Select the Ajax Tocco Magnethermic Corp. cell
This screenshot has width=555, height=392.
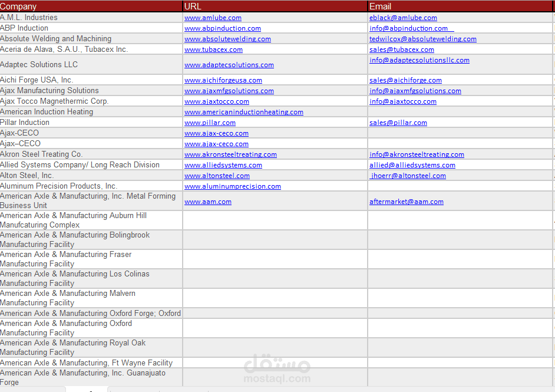(x=91, y=101)
